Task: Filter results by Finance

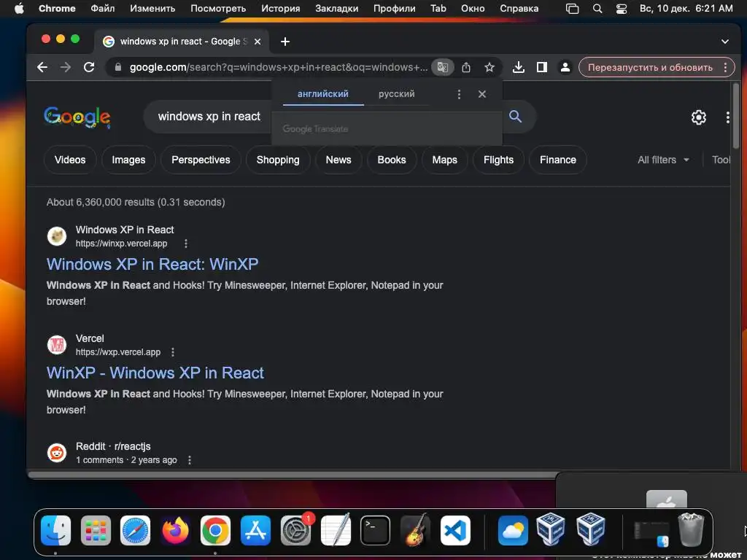Action: (x=558, y=160)
